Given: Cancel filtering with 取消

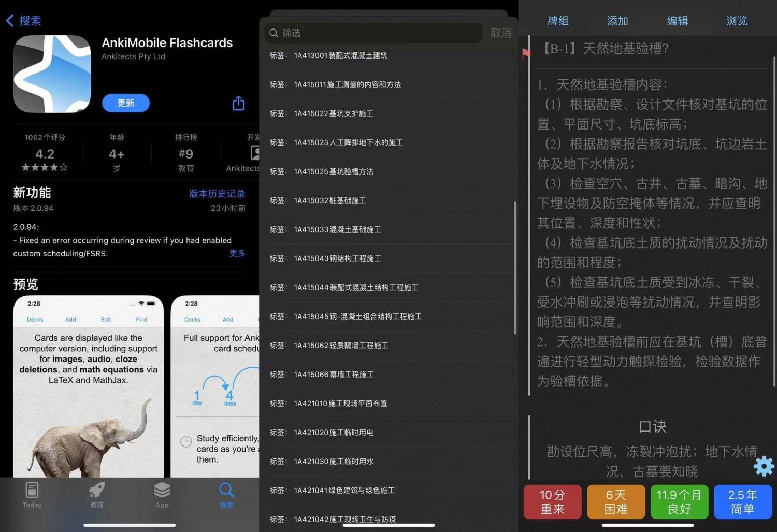Looking at the screenshot, I should 501,33.
